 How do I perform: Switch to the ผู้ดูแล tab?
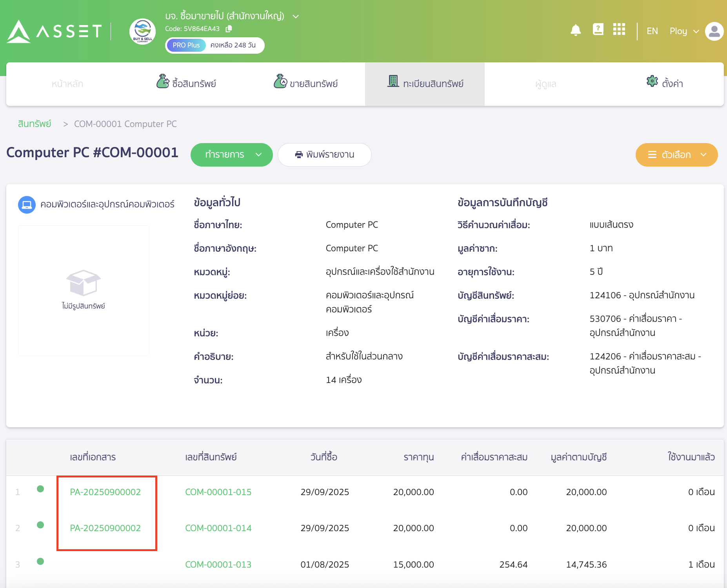tap(545, 83)
